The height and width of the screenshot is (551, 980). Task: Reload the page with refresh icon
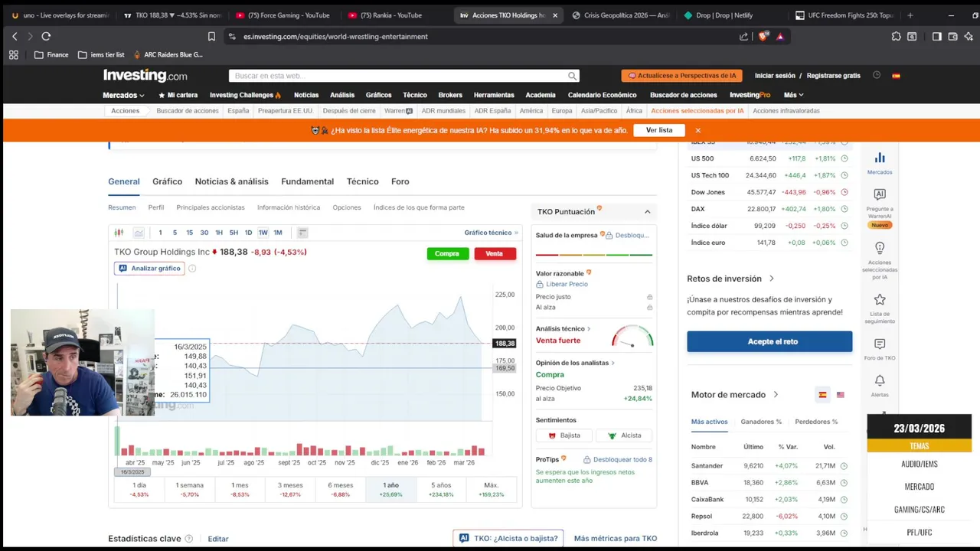pos(46,36)
